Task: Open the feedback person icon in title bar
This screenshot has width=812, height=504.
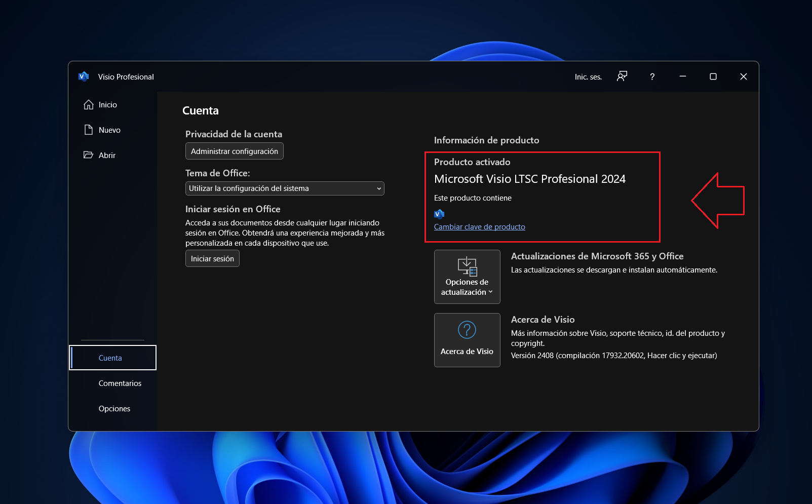Action: (x=622, y=76)
